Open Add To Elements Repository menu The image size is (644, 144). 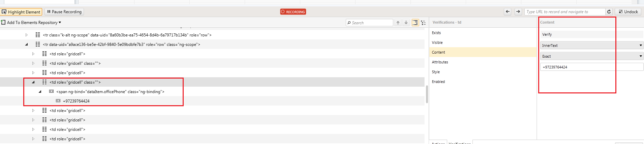tap(32, 23)
